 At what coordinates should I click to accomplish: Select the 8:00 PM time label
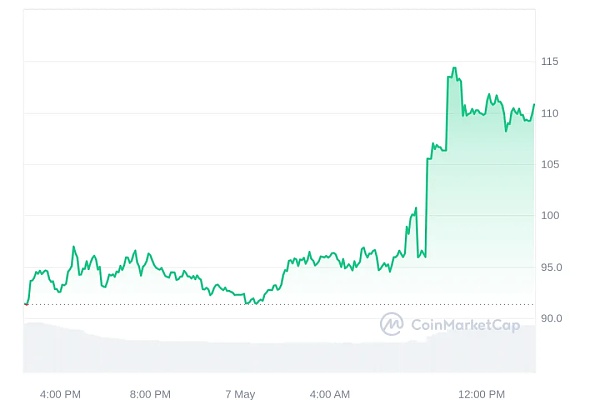coord(150,394)
